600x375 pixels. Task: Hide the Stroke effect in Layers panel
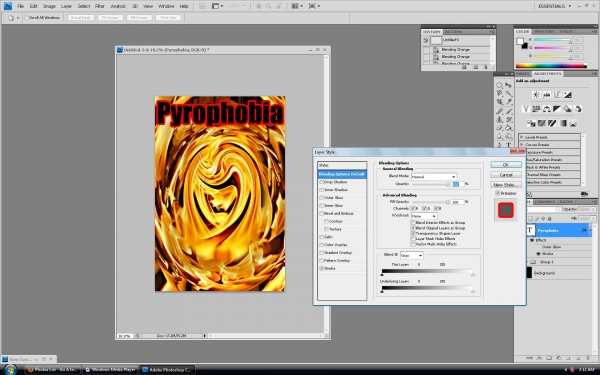click(538, 254)
